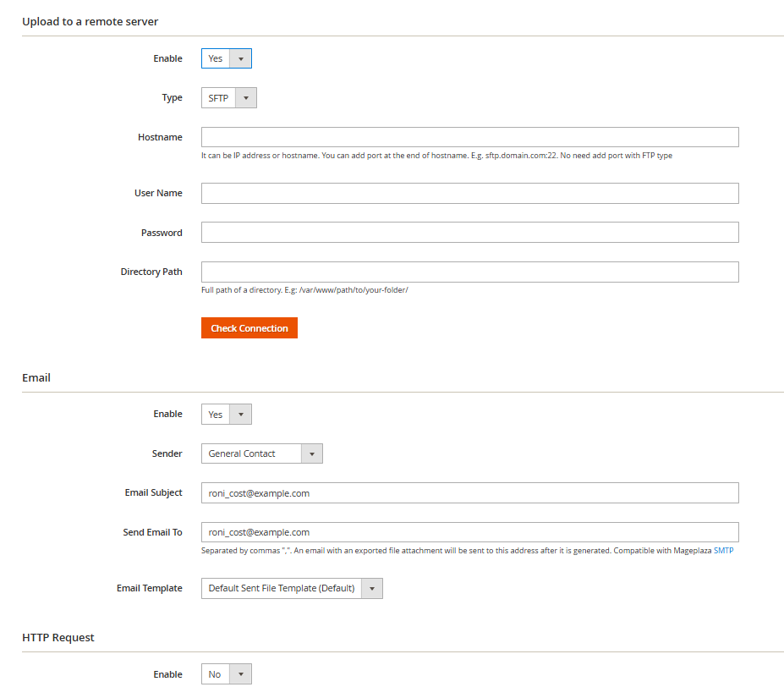
Task: Click the Sender field label
Action: pos(167,453)
